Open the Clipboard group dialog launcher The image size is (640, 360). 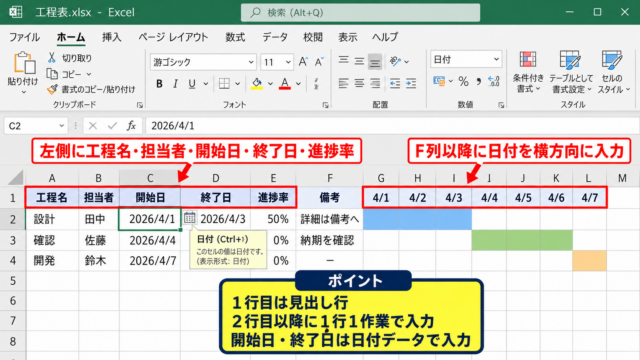140,105
